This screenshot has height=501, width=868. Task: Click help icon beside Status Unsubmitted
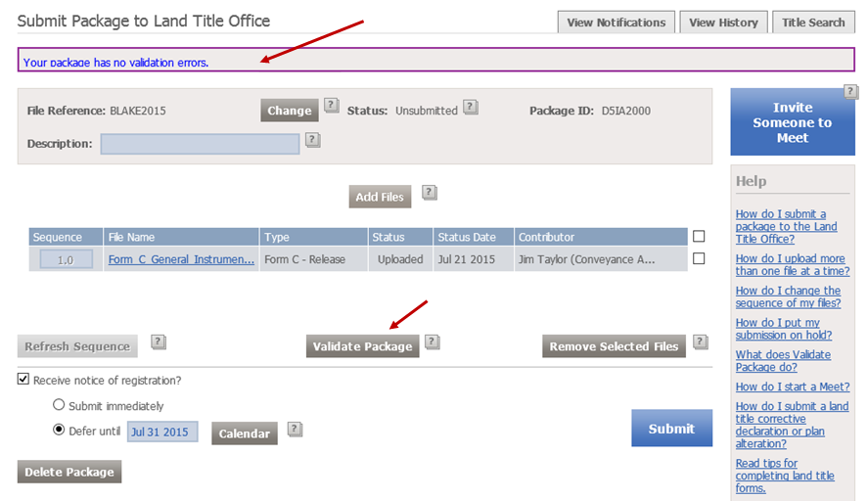471,107
